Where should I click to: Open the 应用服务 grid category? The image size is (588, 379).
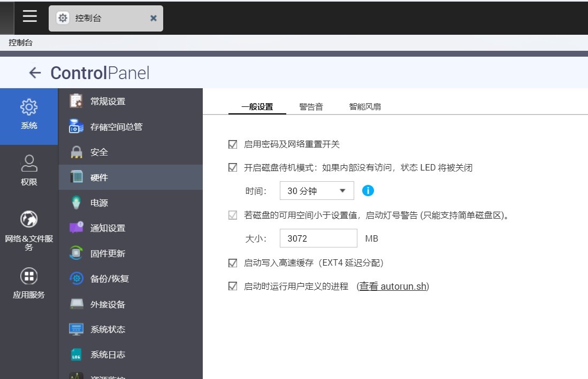coord(29,283)
